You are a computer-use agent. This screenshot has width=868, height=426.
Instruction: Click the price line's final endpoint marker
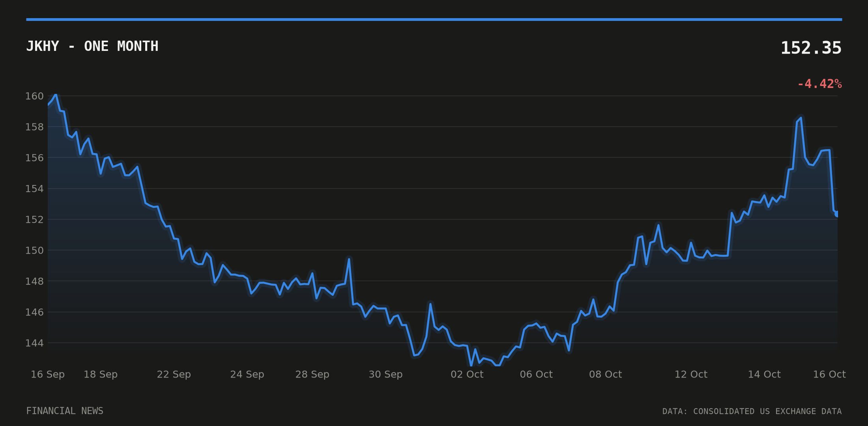[837, 214]
